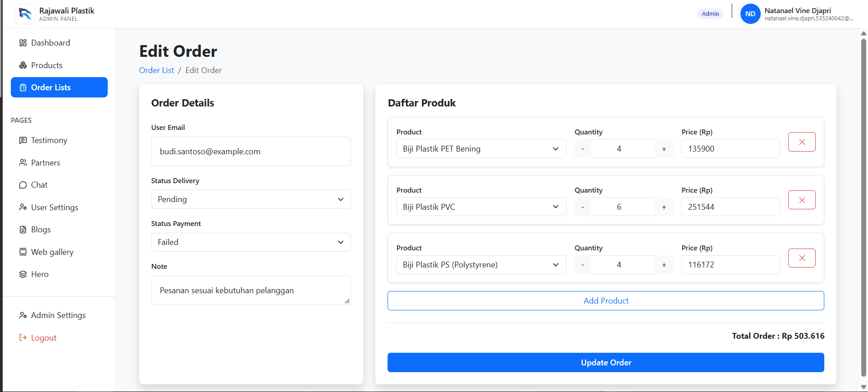Open the Chat page
The height and width of the screenshot is (392, 868).
point(59,185)
